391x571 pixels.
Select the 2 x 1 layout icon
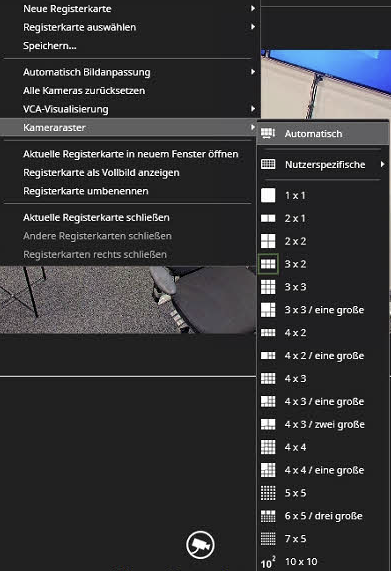(268, 218)
